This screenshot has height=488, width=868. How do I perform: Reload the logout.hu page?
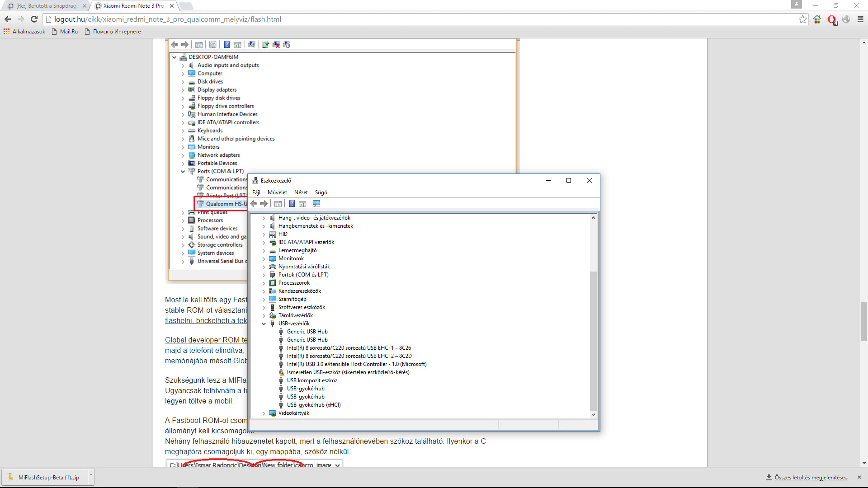tap(34, 19)
